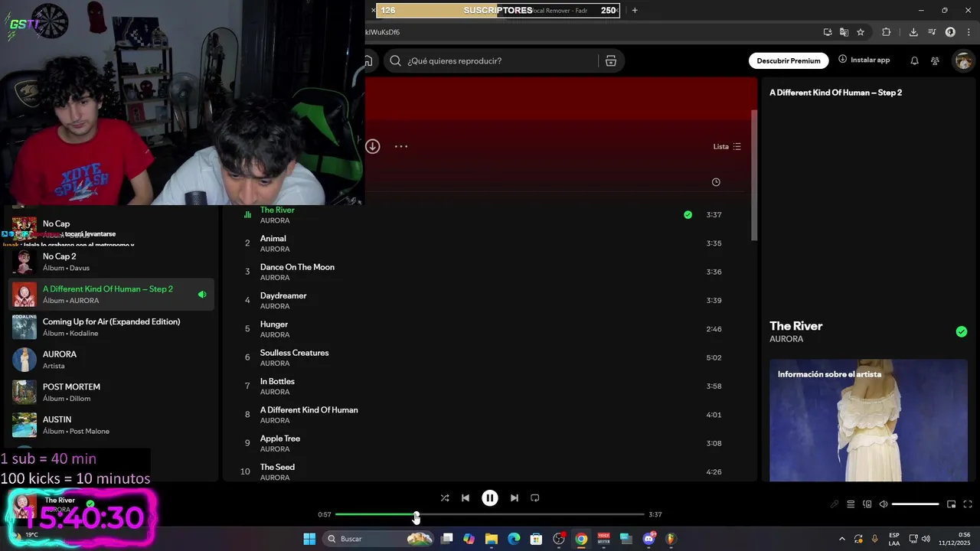Open the notifications bell icon

[914, 60]
